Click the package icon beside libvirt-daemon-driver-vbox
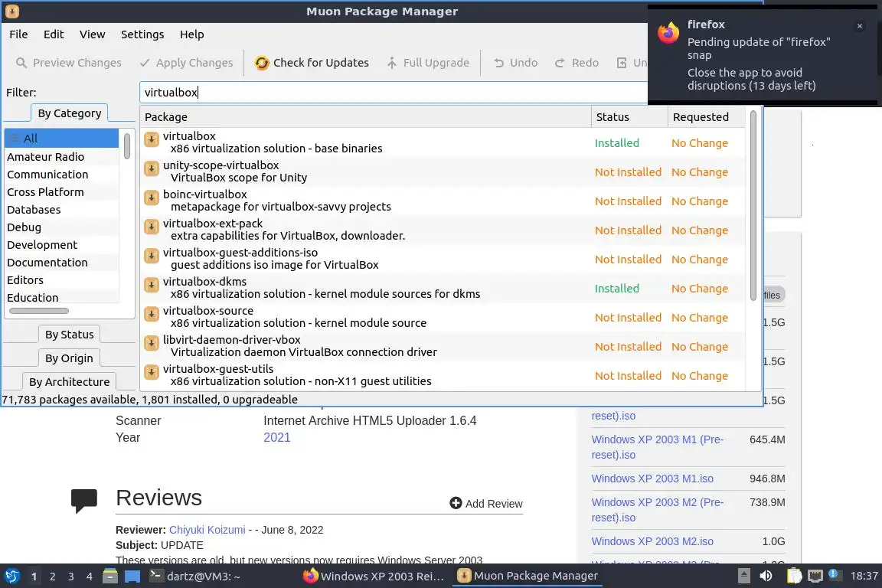Viewport: 882px width, 588px height. (152, 343)
